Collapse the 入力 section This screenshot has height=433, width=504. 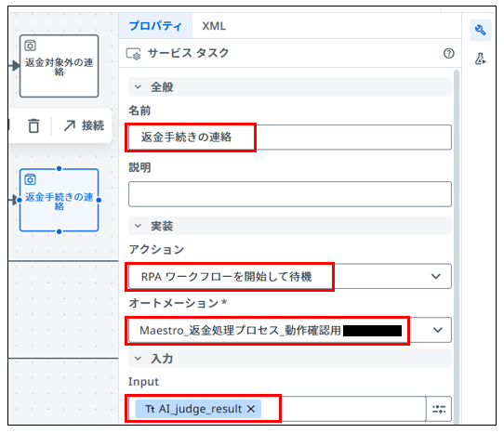tap(138, 359)
